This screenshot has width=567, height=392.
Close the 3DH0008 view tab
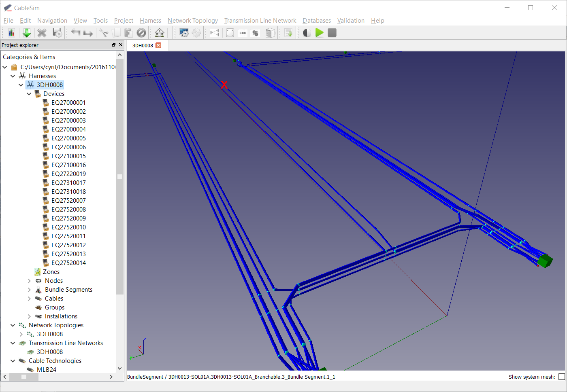click(158, 45)
